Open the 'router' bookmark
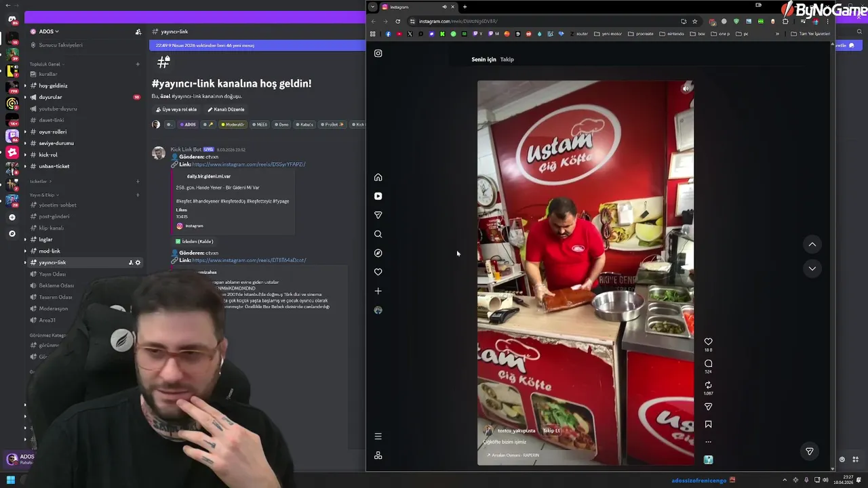The width and height of the screenshot is (868, 488). click(579, 34)
